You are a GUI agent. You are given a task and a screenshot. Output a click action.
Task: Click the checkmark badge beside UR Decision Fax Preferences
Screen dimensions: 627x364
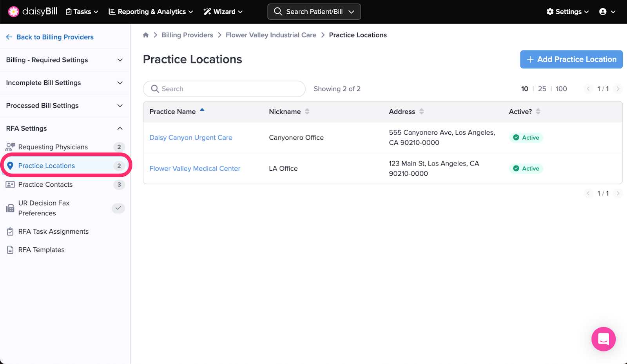tap(118, 208)
